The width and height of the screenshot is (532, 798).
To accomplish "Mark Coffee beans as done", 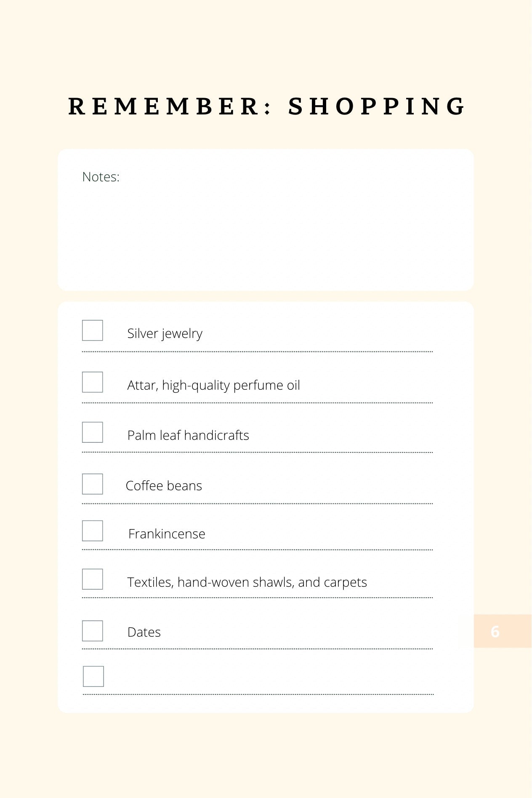I will 93,484.
